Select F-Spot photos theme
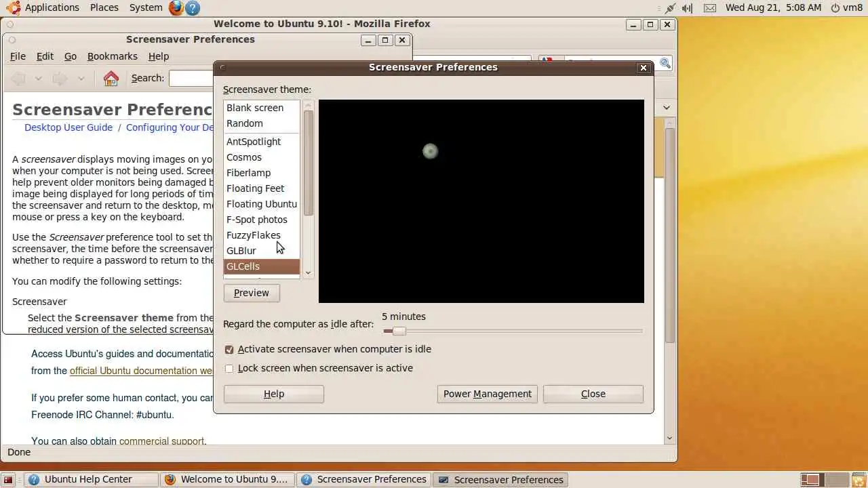This screenshot has height=488, width=868. pyautogui.click(x=262, y=220)
